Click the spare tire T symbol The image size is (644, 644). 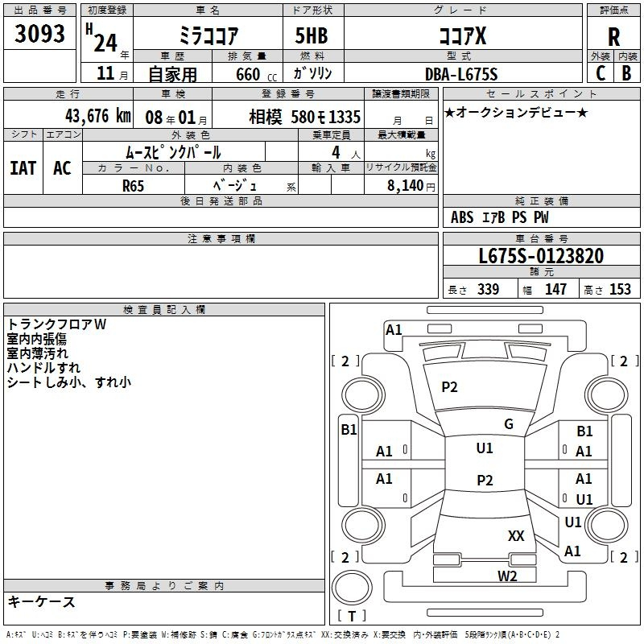352,616
